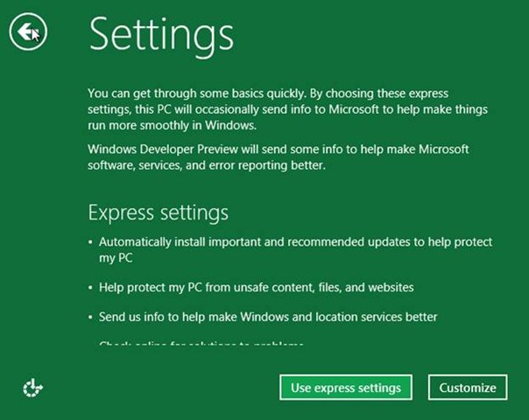Image resolution: width=529 pixels, height=420 pixels.
Task: Open the Ease of Access icon
Action: [32, 388]
